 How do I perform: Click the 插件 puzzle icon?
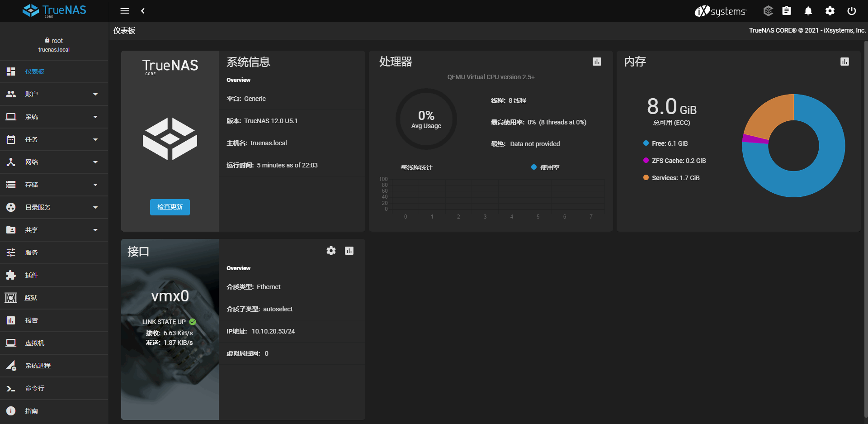11,275
